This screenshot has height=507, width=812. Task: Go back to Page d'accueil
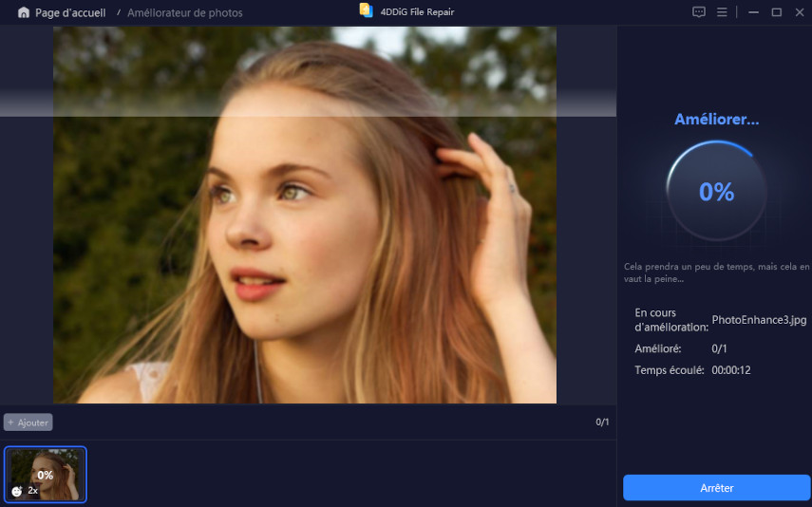pyautogui.click(x=69, y=13)
